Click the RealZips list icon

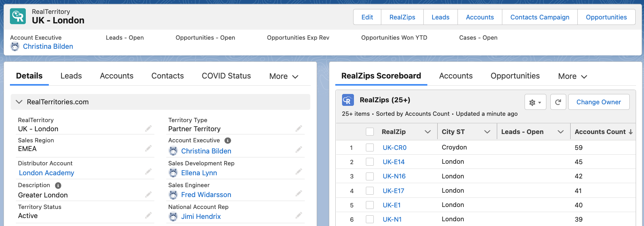click(348, 100)
